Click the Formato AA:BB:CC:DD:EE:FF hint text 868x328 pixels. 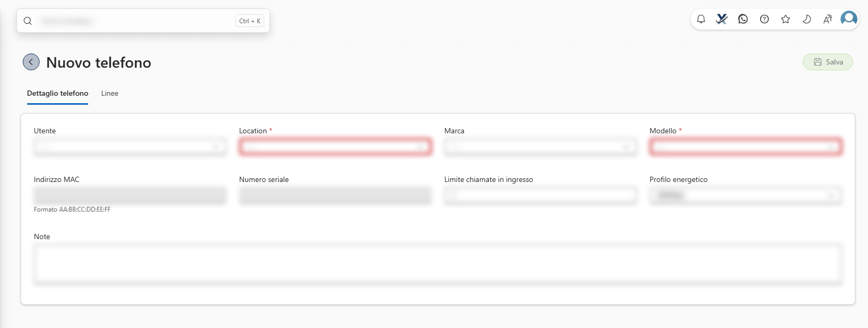coord(72,209)
